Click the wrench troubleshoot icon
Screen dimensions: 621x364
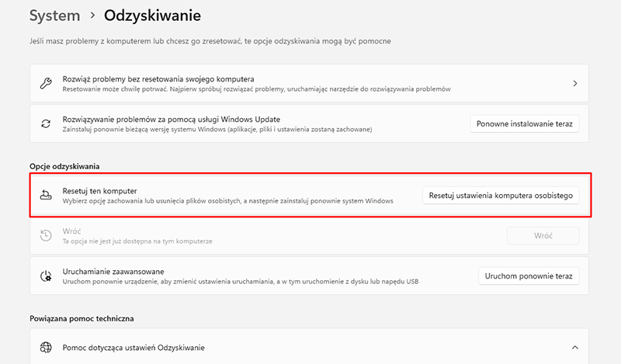(47, 83)
